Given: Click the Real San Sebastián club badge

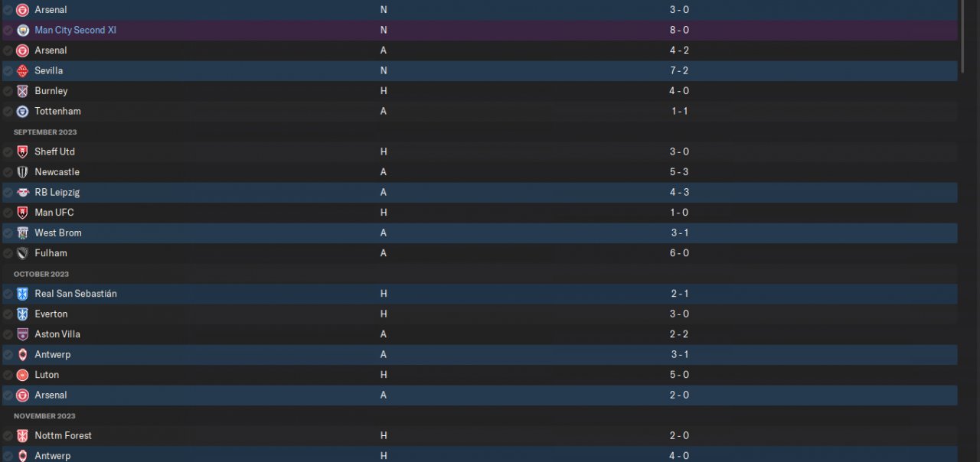Looking at the screenshot, I should 23,294.
